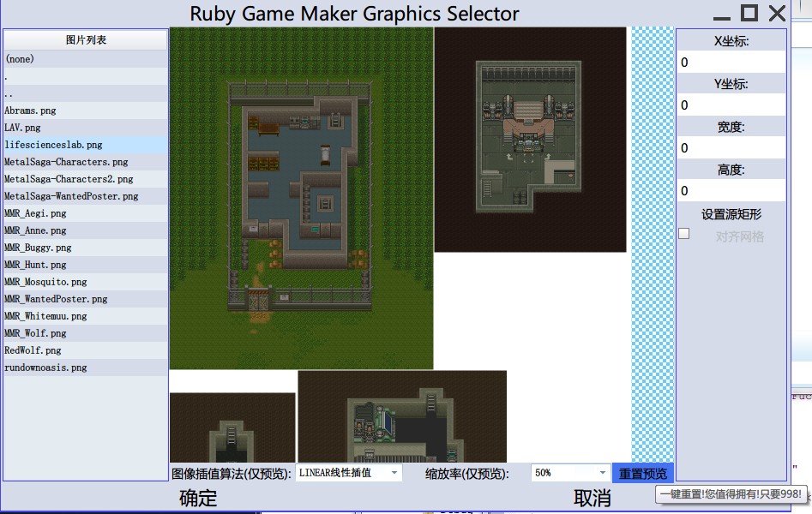Select lifescienceslab.png in the list

pos(86,145)
